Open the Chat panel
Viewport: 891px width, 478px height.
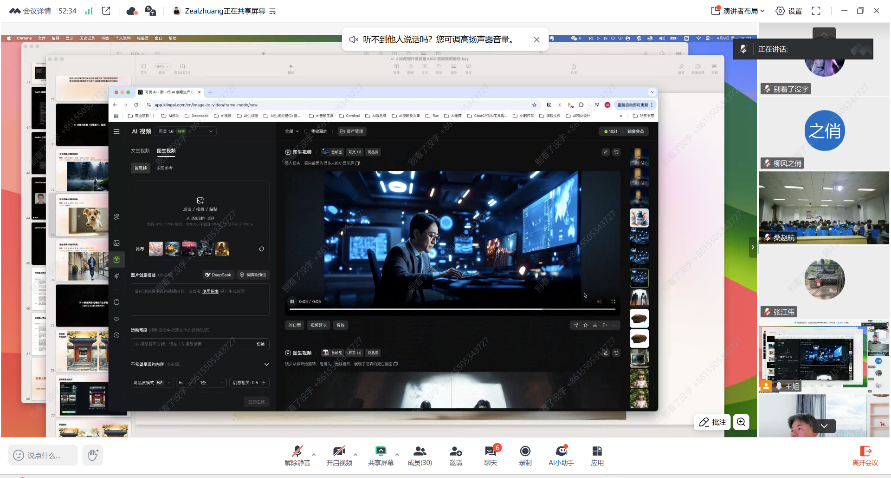tap(490, 453)
